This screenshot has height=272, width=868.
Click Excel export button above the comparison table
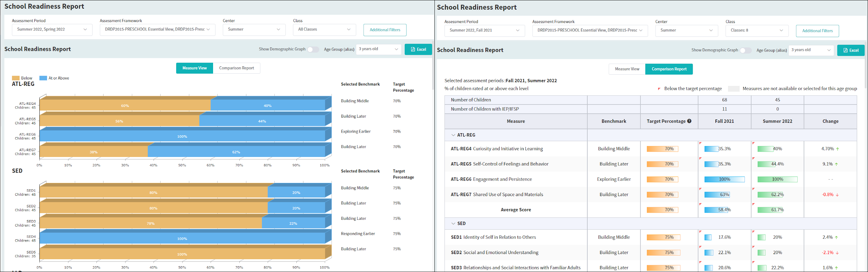tap(850, 51)
